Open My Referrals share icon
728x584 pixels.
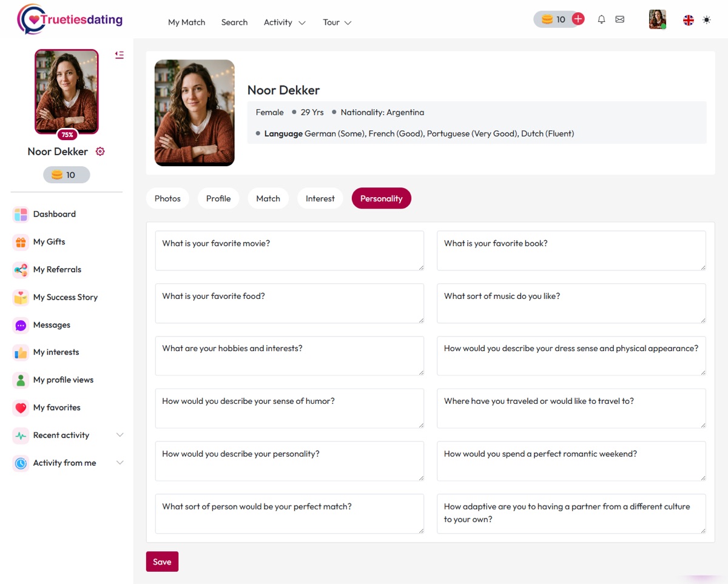(21, 270)
